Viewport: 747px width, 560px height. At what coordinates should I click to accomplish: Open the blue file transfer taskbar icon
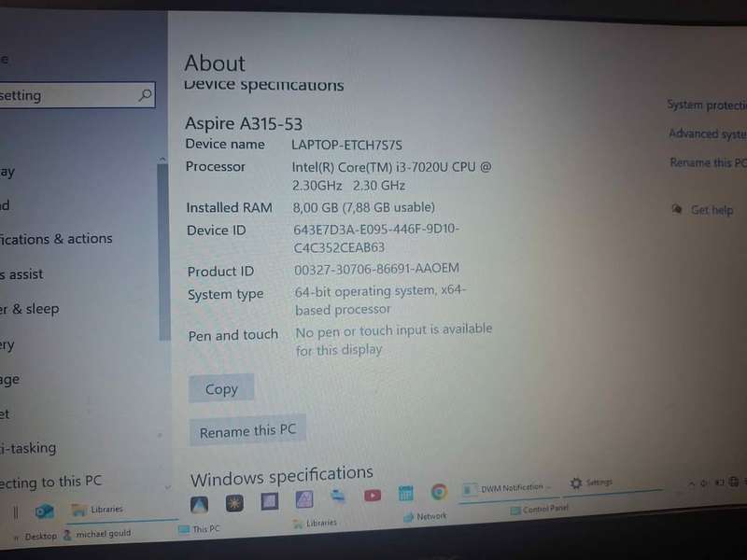pos(338,497)
